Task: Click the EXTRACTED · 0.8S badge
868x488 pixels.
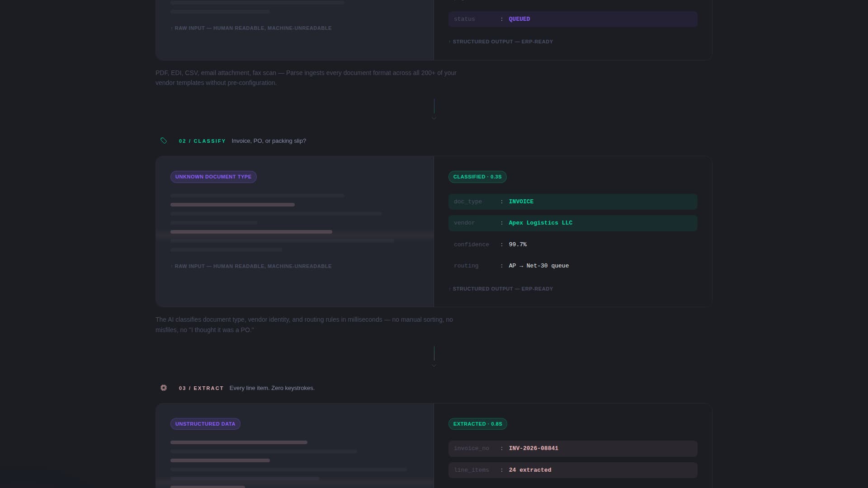Action: pos(478,424)
